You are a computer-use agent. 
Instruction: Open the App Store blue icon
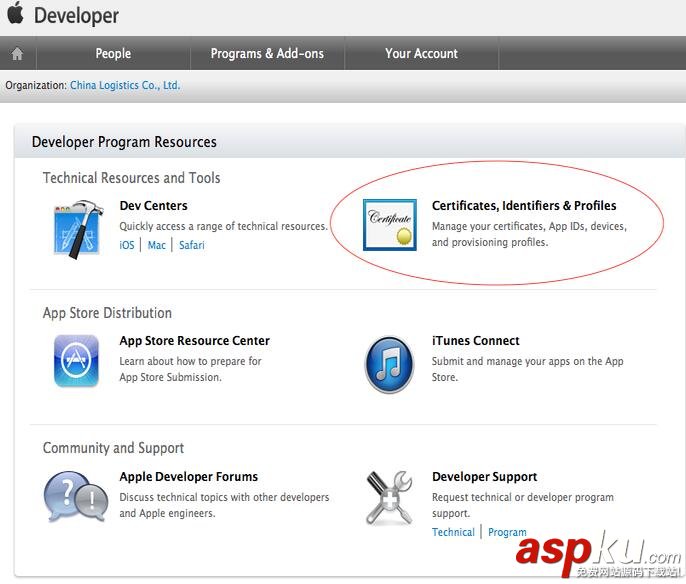pos(76,360)
